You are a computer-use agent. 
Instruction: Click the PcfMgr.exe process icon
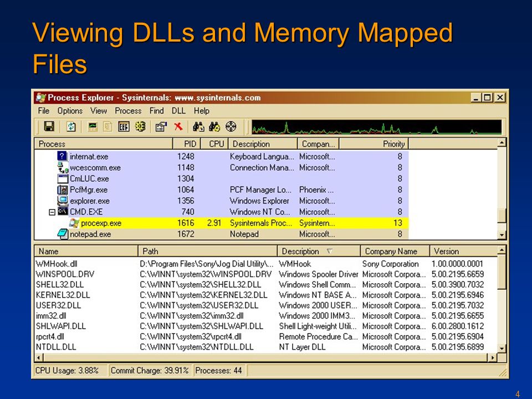click(63, 190)
